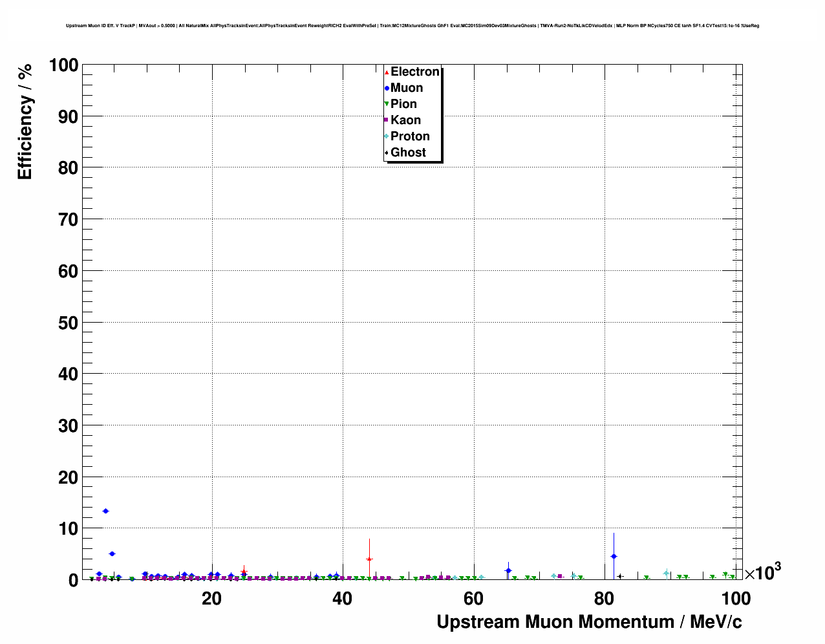The width and height of the screenshot is (825, 644).
Task: Click the 100 tick label on the y-axis
Action: tap(62, 65)
